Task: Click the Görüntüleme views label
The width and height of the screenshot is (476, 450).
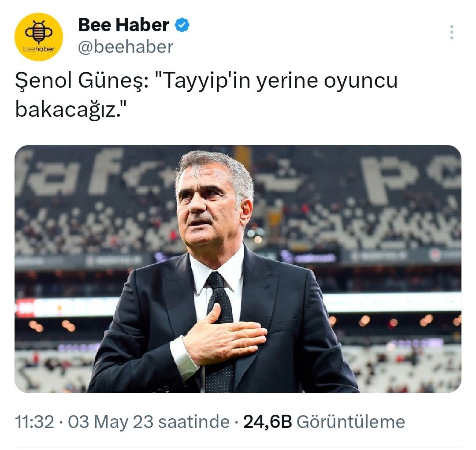Action: coord(351,422)
